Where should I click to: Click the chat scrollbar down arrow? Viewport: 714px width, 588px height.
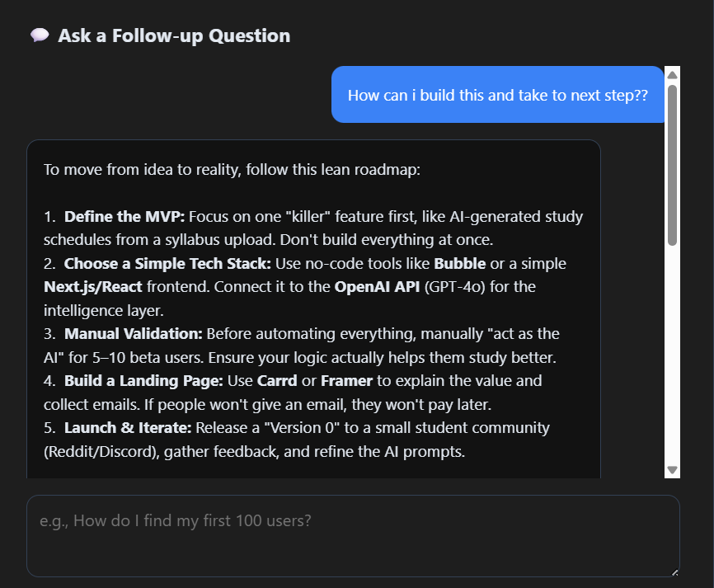click(672, 470)
